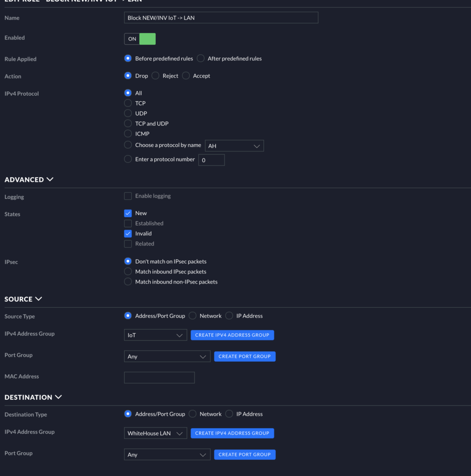Open the WhiteHouse LAN address group dropdown
Viewport: 471px width, 476px height.
point(155,433)
